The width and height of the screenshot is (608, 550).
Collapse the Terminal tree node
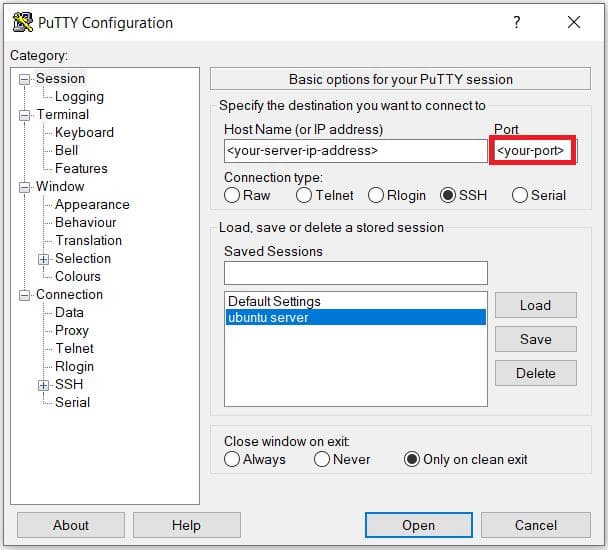pos(24,115)
